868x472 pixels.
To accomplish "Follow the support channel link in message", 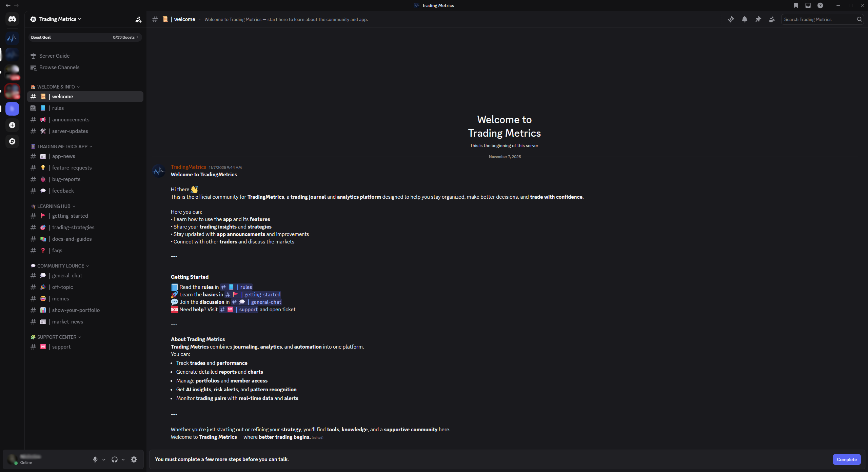I will point(239,310).
